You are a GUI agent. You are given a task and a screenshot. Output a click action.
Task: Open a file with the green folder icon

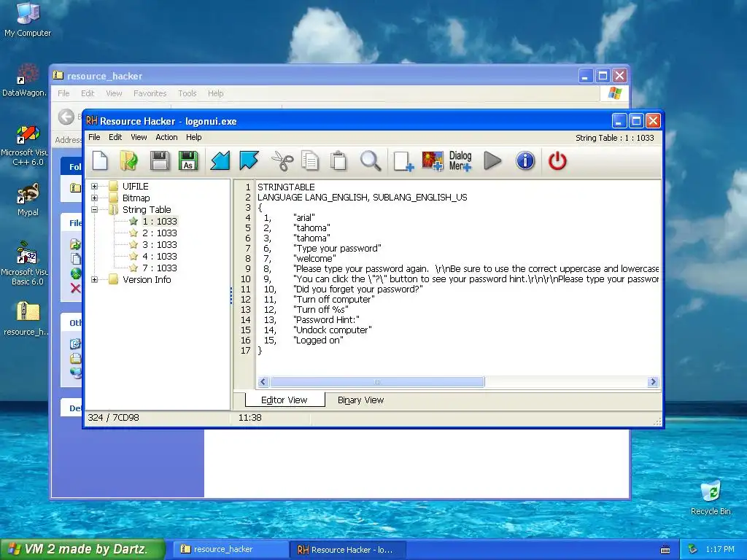tap(129, 161)
